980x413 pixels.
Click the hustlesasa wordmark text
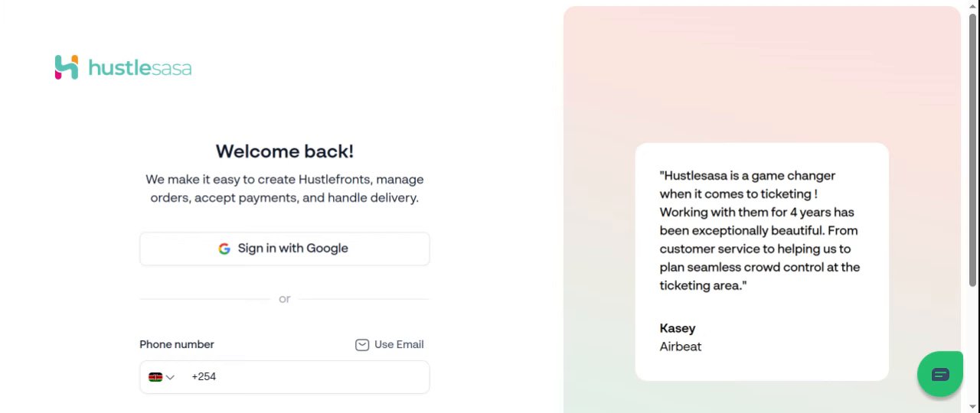click(139, 68)
